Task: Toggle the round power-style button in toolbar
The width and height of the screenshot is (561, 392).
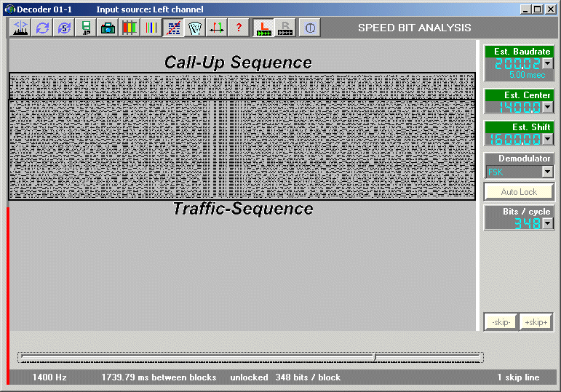Action: click(x=309, y=28)
